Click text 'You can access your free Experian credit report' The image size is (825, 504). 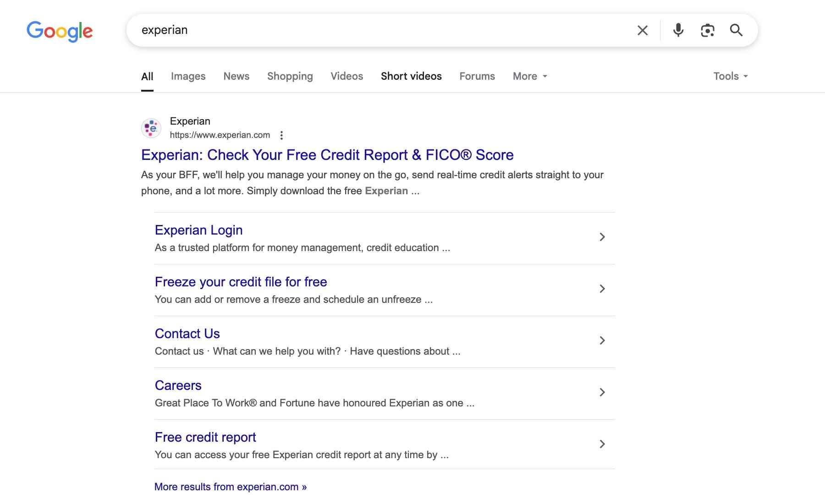pyautogui.click(x=262, y=455)
